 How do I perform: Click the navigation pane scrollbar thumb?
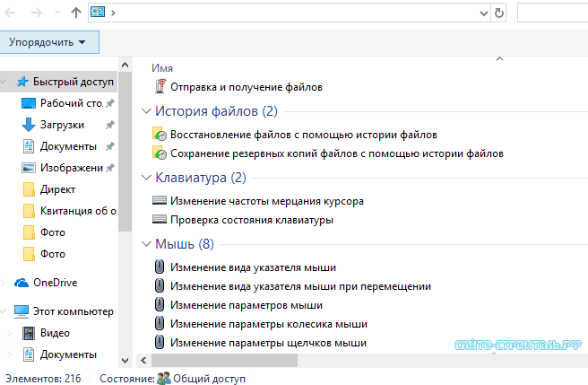pos(125,152)
